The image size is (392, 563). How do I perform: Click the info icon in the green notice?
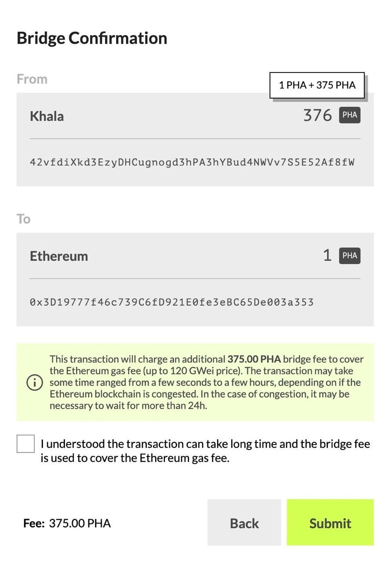pyautogui.click(x=35, y=382)
